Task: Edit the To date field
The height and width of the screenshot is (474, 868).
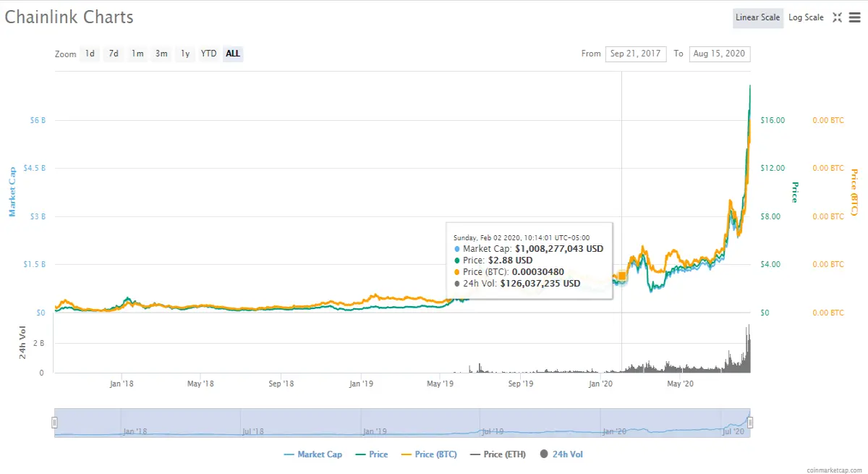Action: (720, 54)
